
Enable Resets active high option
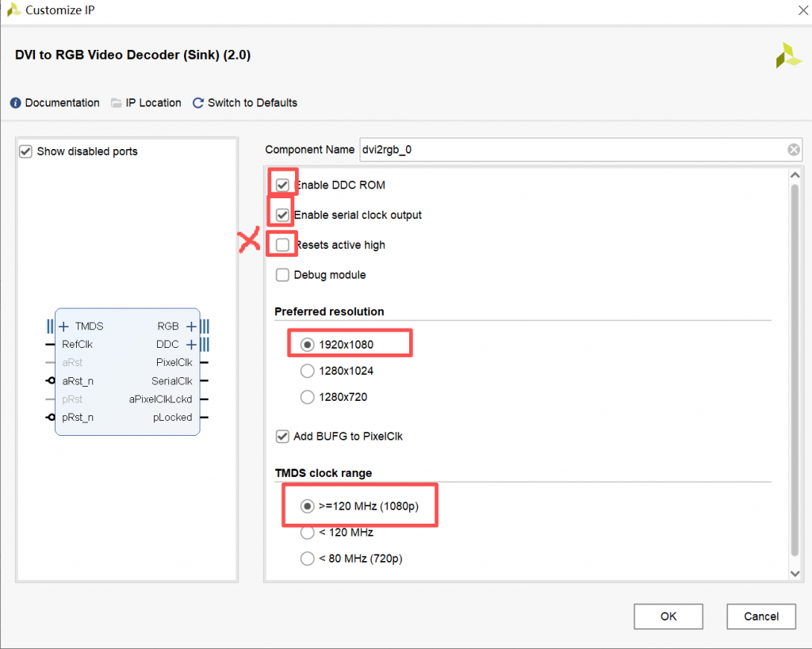(282, 246)
